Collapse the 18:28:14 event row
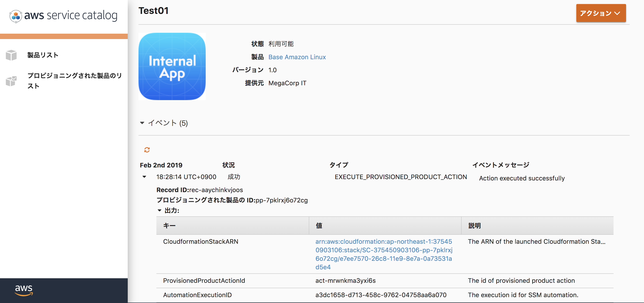644x303 pixels. click(144, 177)
